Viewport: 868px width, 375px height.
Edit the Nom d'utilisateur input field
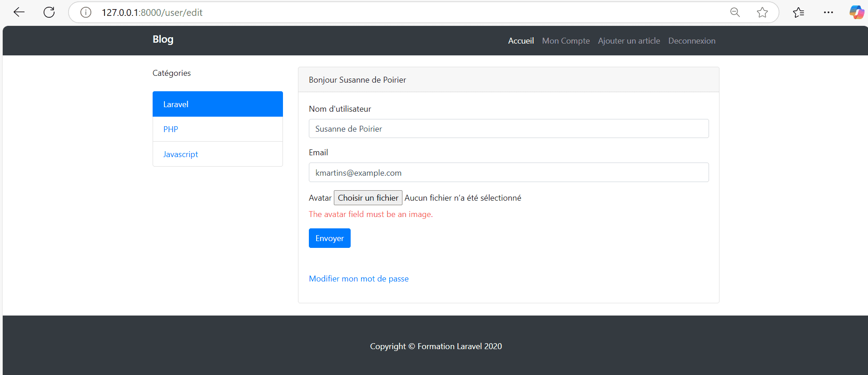[509, 128]
